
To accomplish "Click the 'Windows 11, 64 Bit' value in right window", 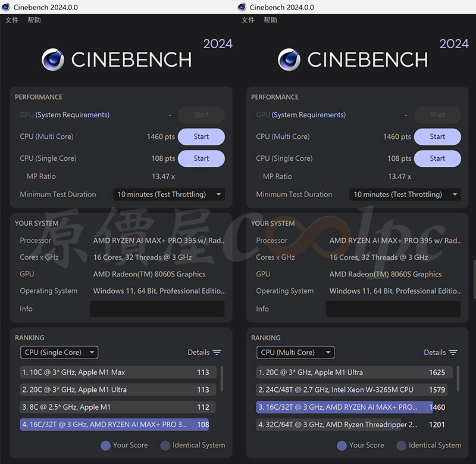I will (395, 291).
